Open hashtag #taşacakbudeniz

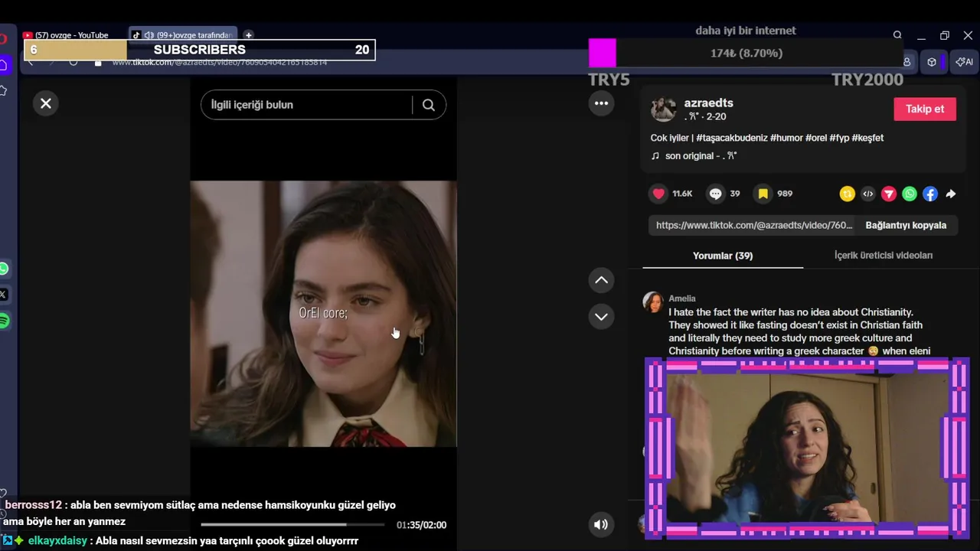(731, 138)
